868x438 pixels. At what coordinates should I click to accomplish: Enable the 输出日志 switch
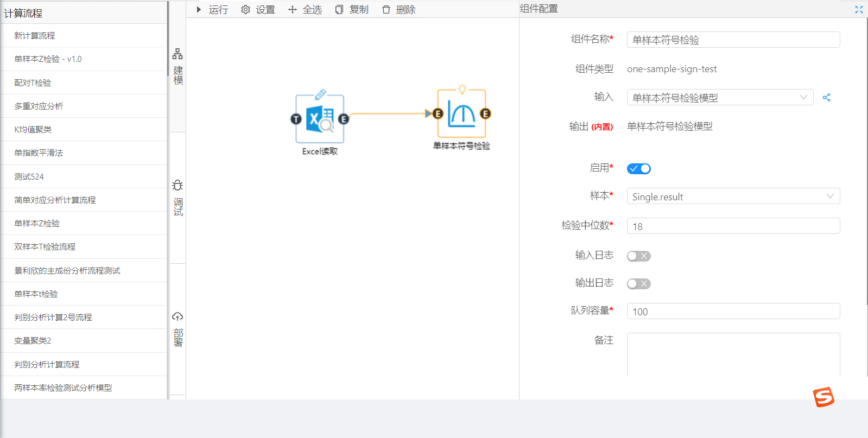point(638,284)
